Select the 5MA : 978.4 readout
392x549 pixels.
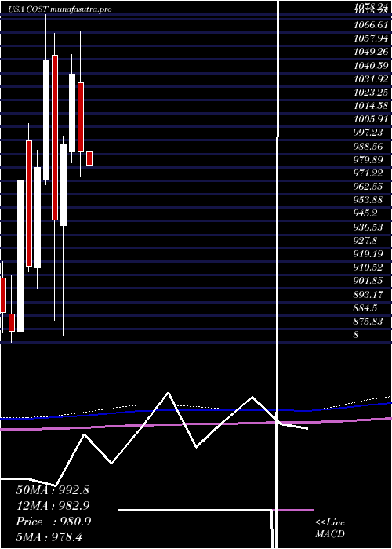(49, 536)
